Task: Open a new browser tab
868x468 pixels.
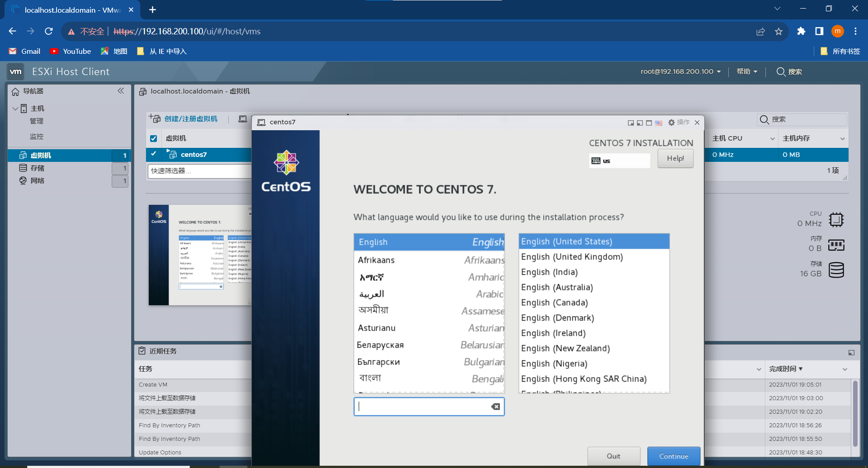Action: [152, 9]
